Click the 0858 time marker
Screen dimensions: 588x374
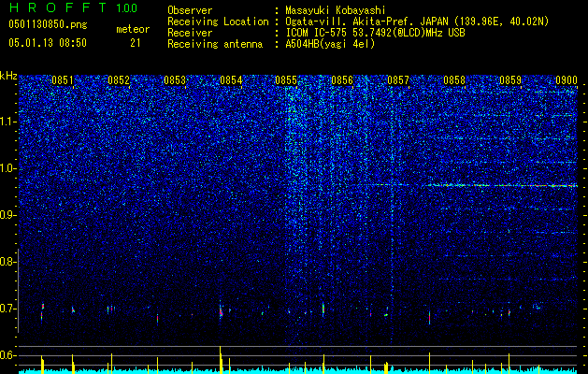pyautogui.click(x=454, y=80)
